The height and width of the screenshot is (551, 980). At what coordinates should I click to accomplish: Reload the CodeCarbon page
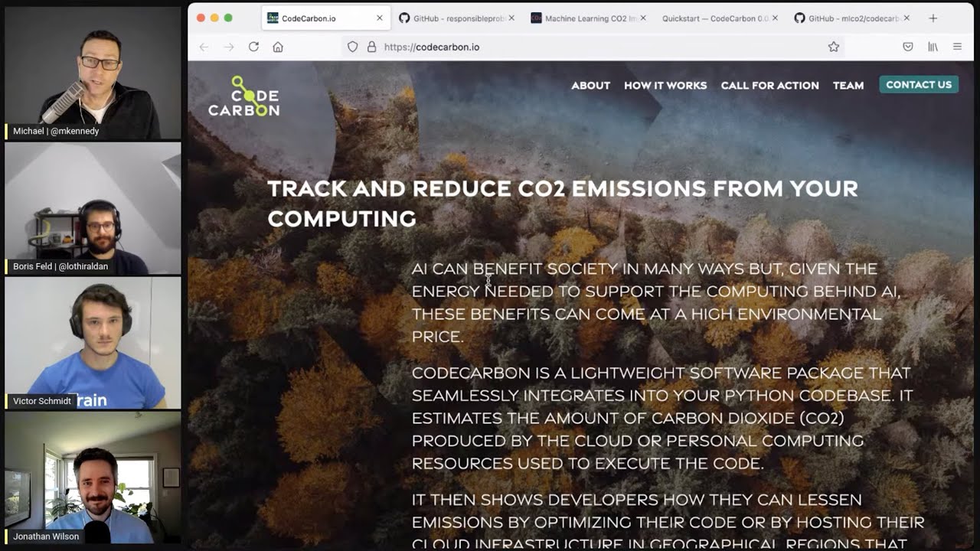pyautogui.click(x=253, y=47)
